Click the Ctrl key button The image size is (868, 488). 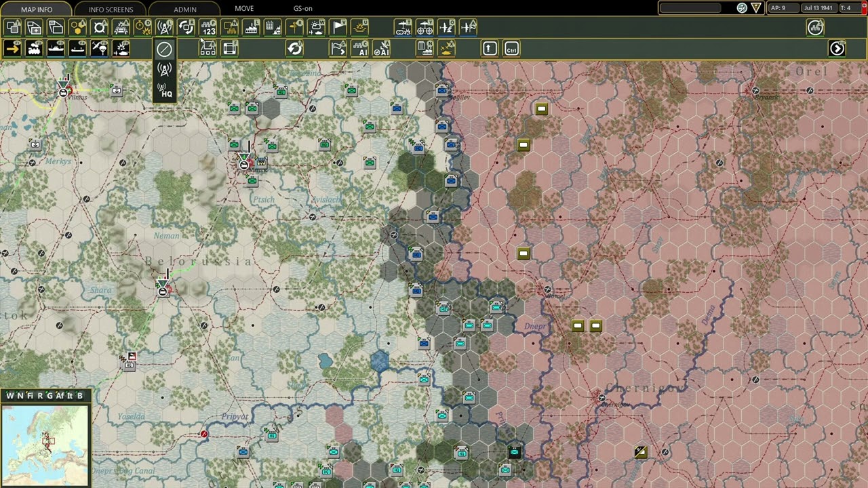tap(512, 48)
